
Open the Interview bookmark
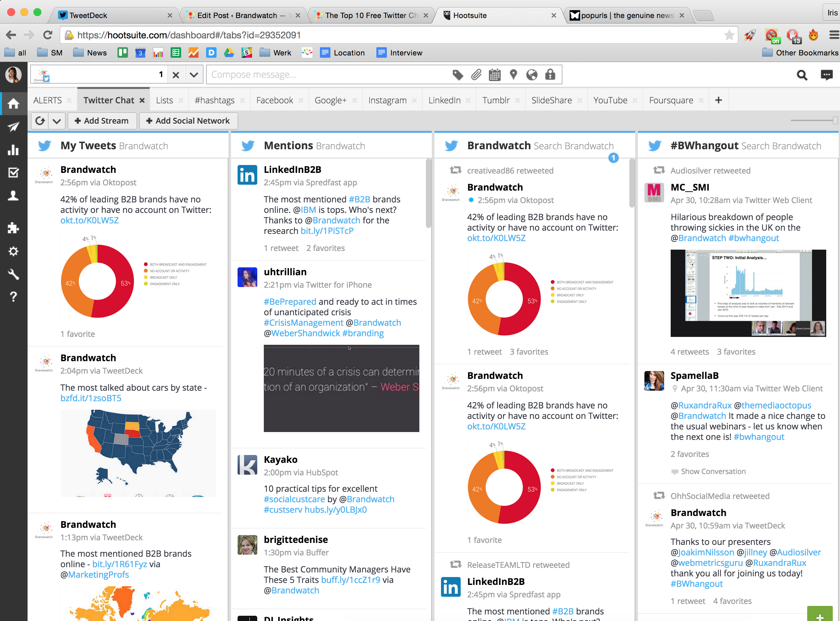(399, 53)
